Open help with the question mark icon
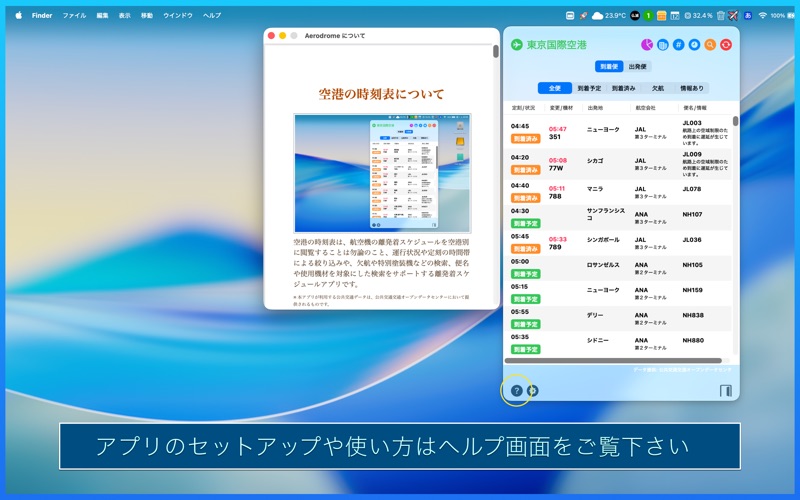The height and width of the screenshot is (500, 800). point(516,391)
